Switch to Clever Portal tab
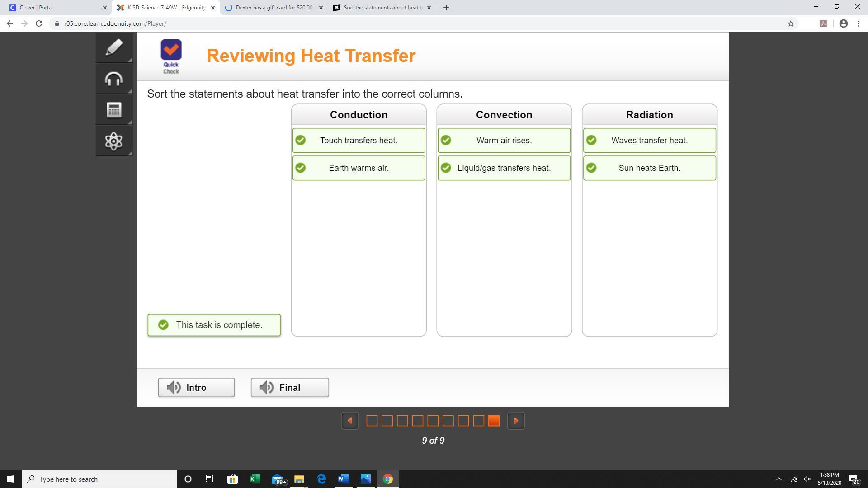Viewport: 868px width, 488px height. click(x=54, y=8)
